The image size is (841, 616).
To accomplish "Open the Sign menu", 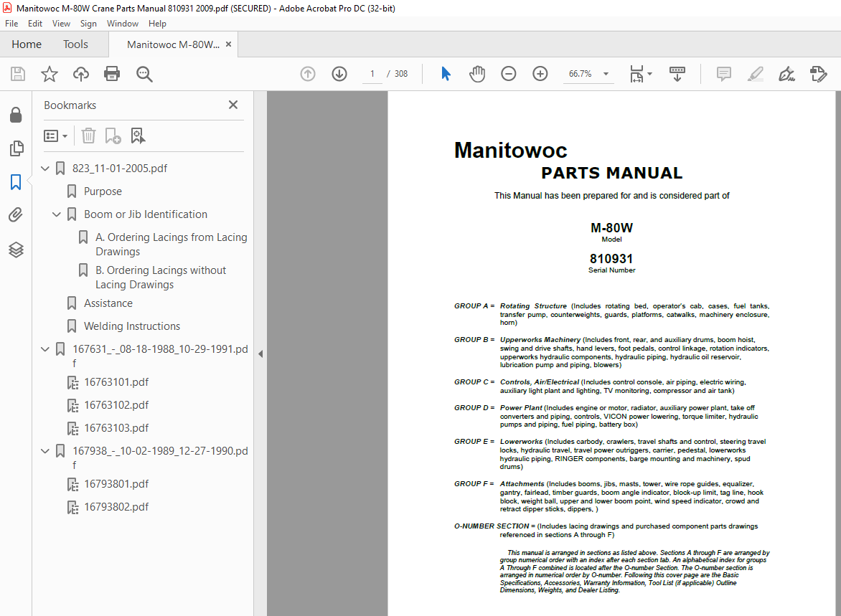I will [88, 24].
